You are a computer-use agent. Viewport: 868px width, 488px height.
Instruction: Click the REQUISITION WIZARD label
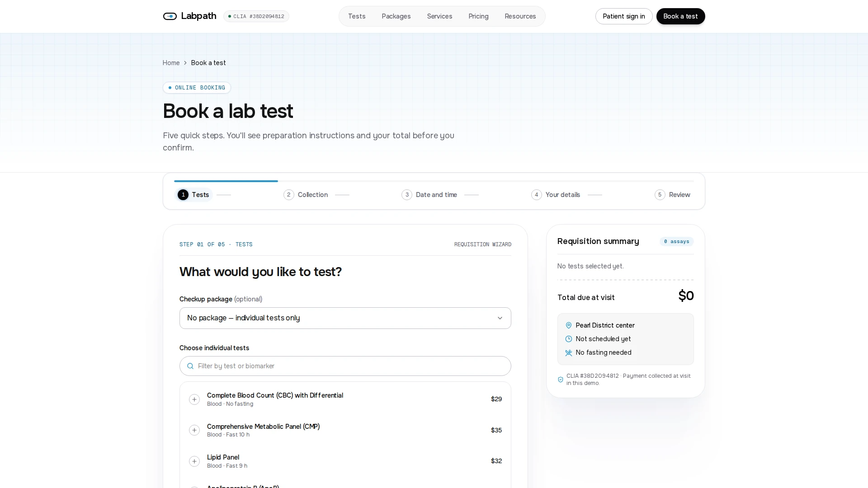[483, 244]
